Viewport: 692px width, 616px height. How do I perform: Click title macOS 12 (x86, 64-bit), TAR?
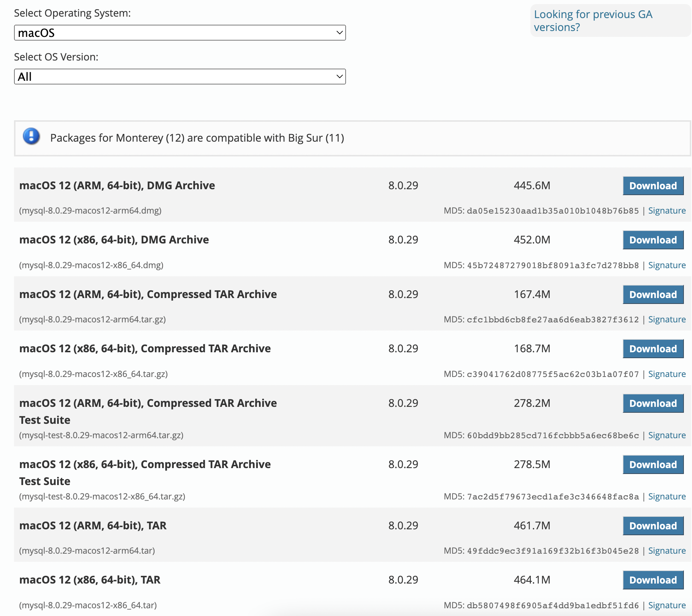coord(90,580)
